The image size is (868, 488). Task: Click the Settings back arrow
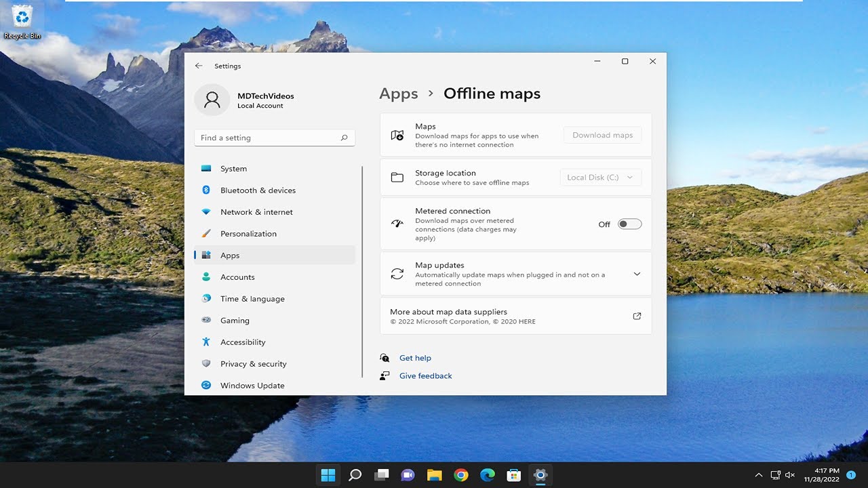pyautogui.click(x=199, y=66)
